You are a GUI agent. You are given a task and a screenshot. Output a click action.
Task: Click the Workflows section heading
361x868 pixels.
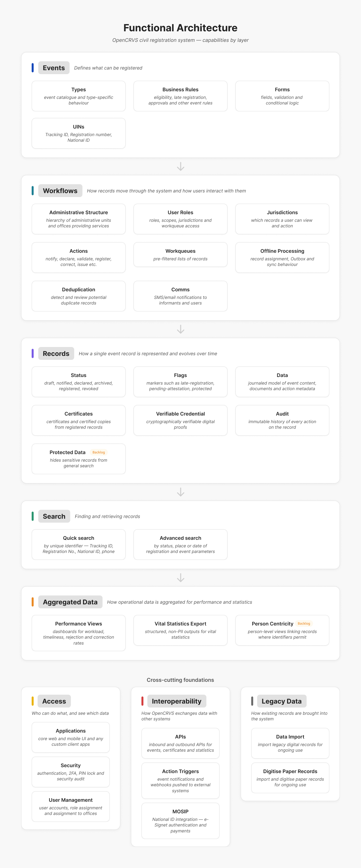(60, 191)
